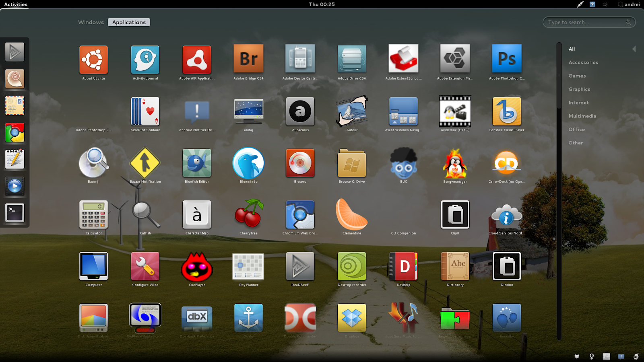Open Bluefish Editor

(197, 163)
